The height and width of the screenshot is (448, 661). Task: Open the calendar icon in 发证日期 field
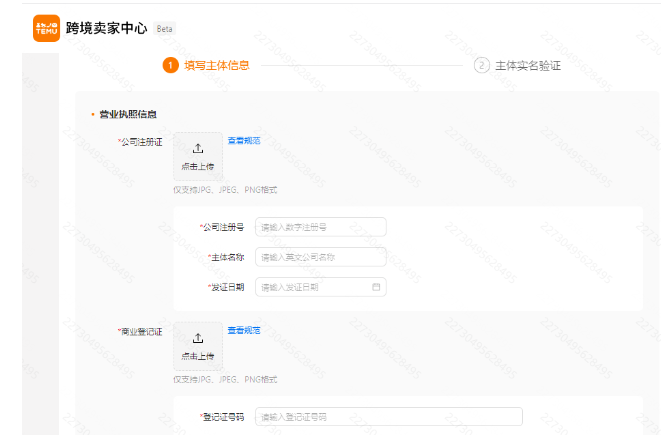pos(376,287)
